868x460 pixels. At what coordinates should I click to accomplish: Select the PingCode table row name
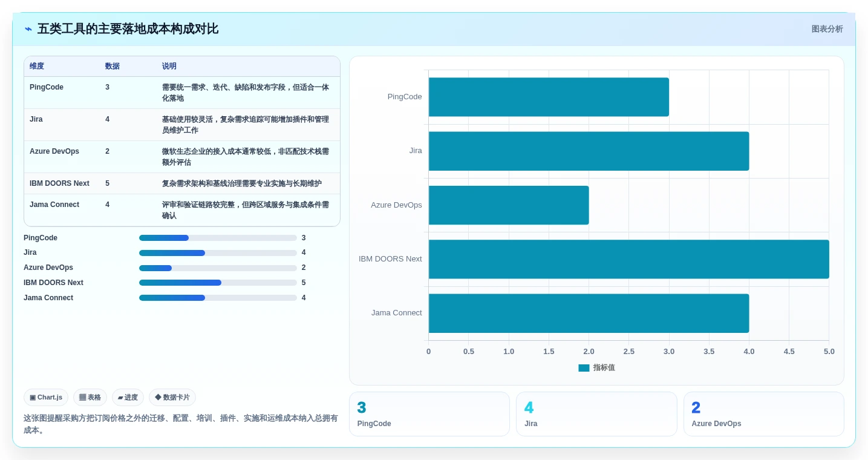pos(47,87)
